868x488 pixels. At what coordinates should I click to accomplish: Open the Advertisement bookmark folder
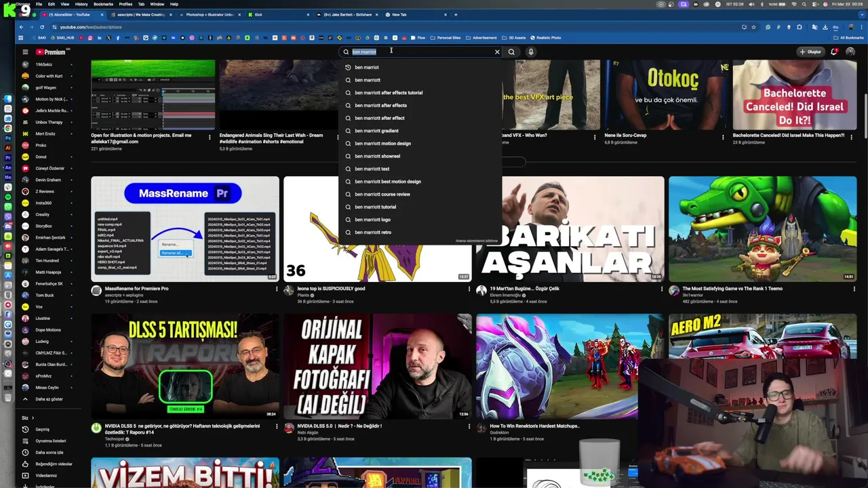tap(481, 38)
